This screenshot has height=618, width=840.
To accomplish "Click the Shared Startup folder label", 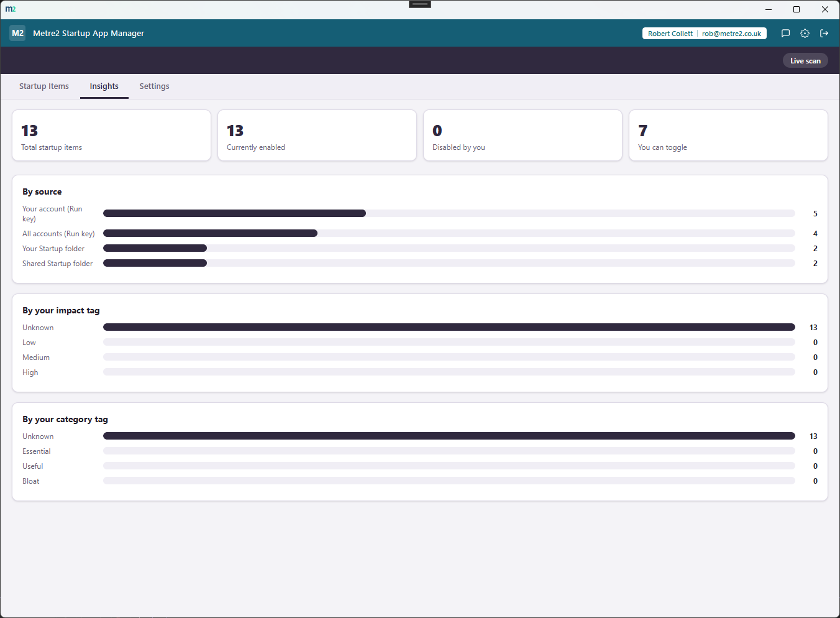I will 58,264.
